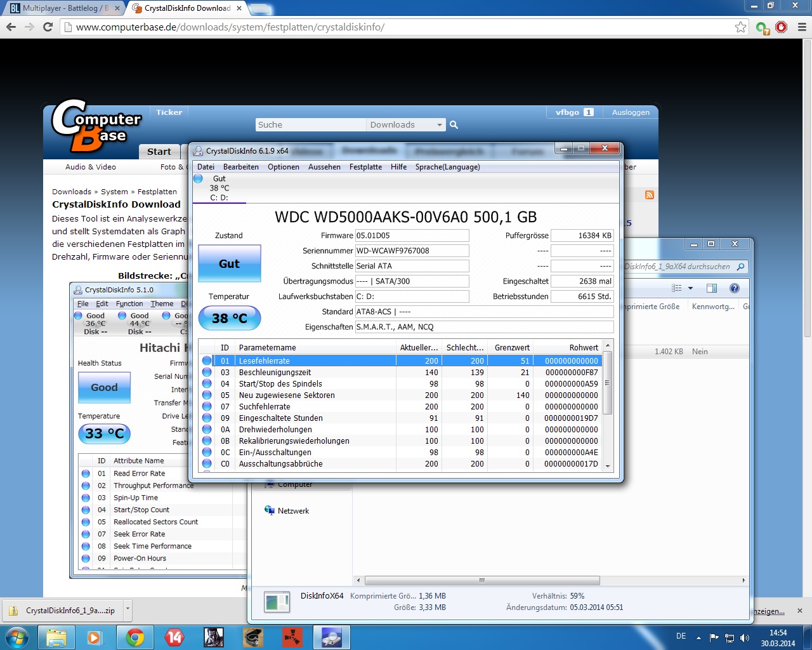The width and height of the screenshot is (812, 650).
Task: Click System breadcrumb link
Action: click(114, 192)
